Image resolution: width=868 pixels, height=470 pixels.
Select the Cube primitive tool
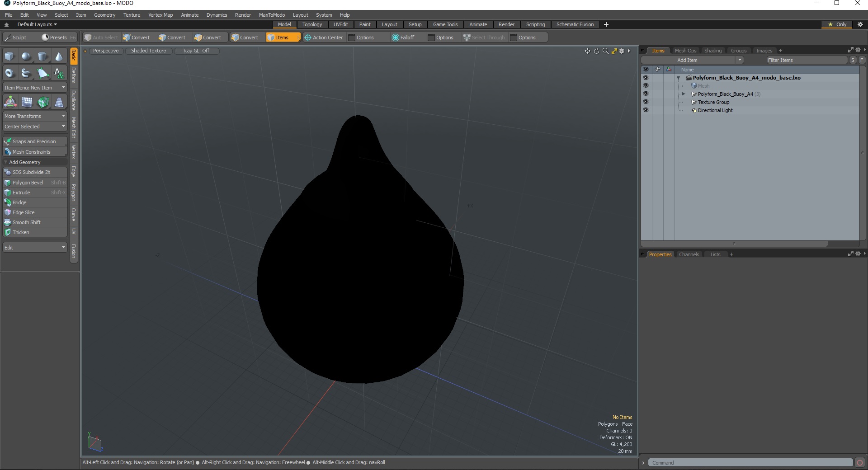coord(9,56)
